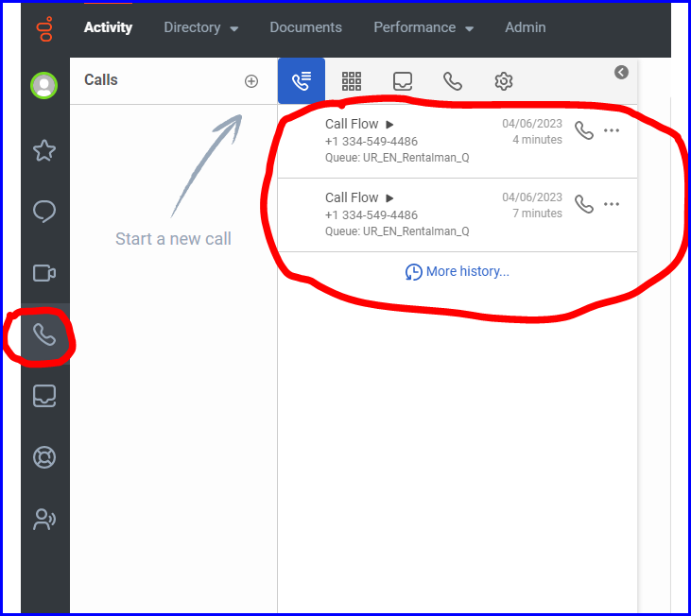Open the Admin menu
Image resolution: width=691 pixels, height=616 pixels.
point(525,27)
